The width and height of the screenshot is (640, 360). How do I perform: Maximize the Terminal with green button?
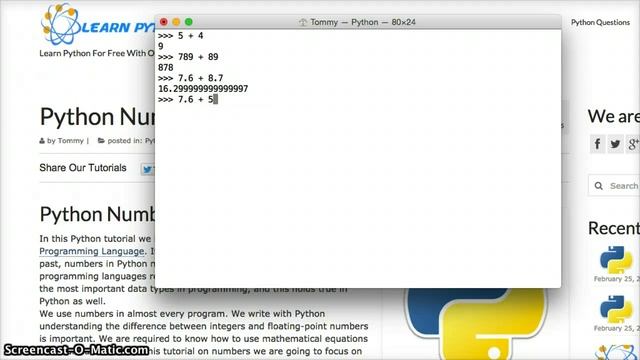point(189,22)
